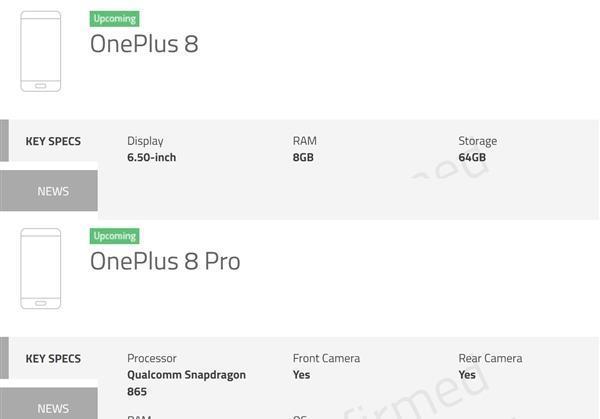
Task: Click the OnePlus 8 Pro phone outline image
Action: [41, 269]
